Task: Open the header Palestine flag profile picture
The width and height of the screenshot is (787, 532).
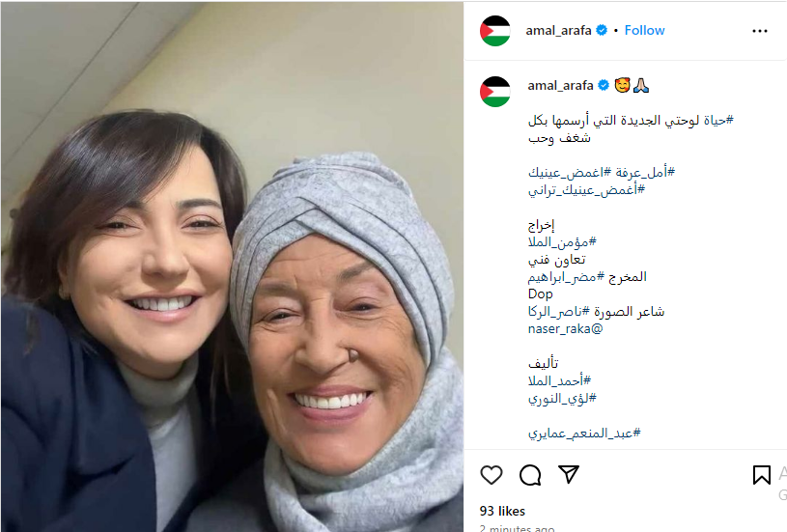Action: pyautogui.click(x=495, y=31)
